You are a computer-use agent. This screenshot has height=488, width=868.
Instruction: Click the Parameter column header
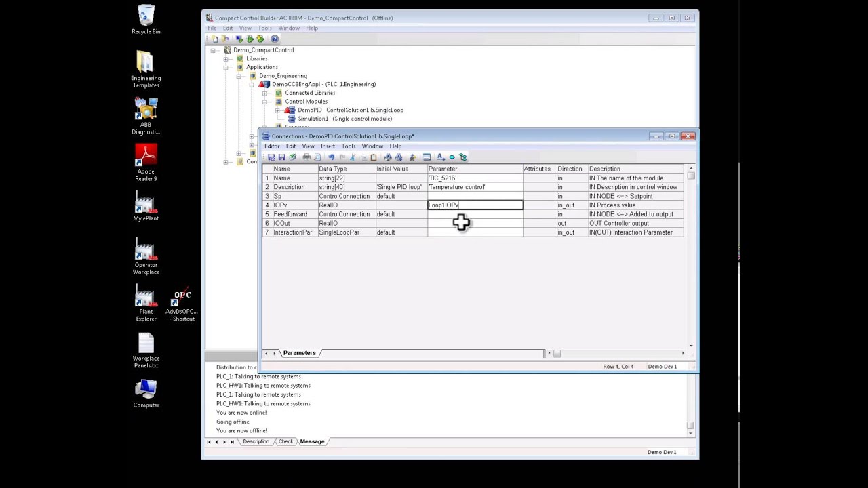475,169
